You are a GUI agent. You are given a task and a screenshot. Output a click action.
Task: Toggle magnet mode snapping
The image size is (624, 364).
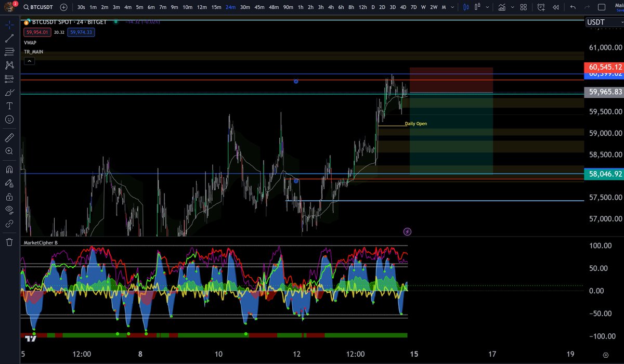[x=9, y=169]
